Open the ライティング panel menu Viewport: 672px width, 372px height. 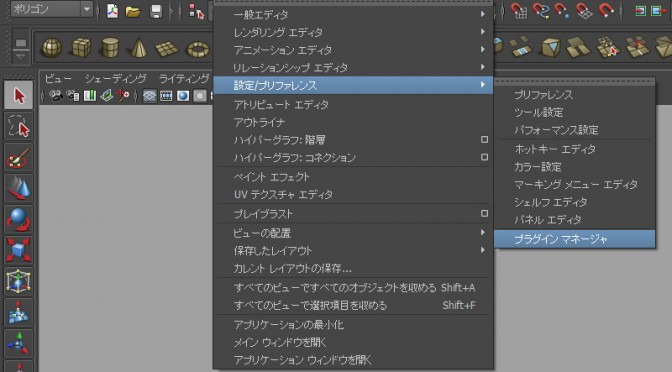pyautogui.click(x=184, y=78)
